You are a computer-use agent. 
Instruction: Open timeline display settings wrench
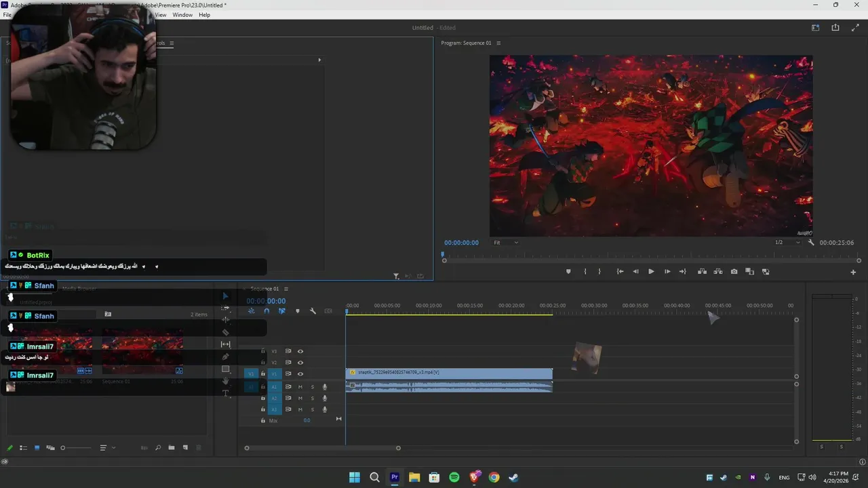coord(313,311)
